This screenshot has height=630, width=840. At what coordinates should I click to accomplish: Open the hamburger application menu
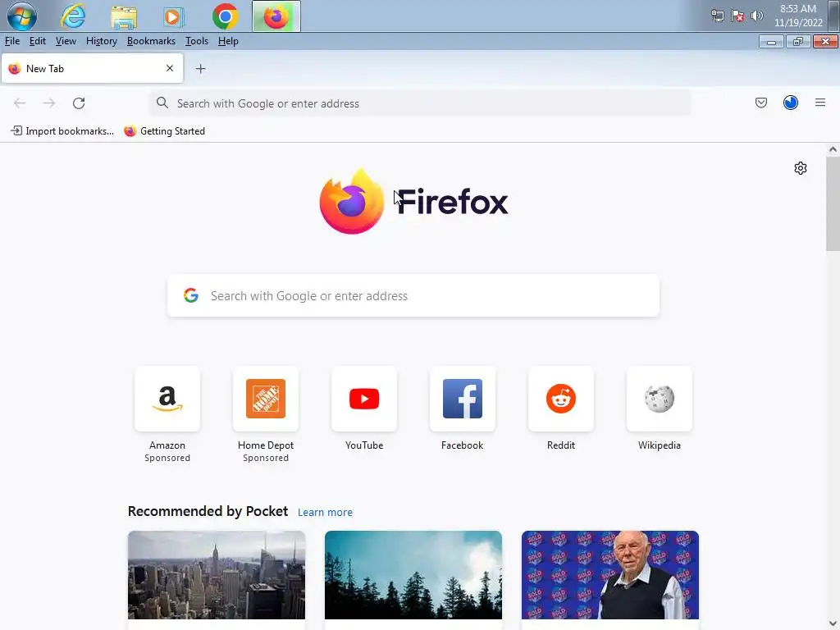[x=819, y=103]
